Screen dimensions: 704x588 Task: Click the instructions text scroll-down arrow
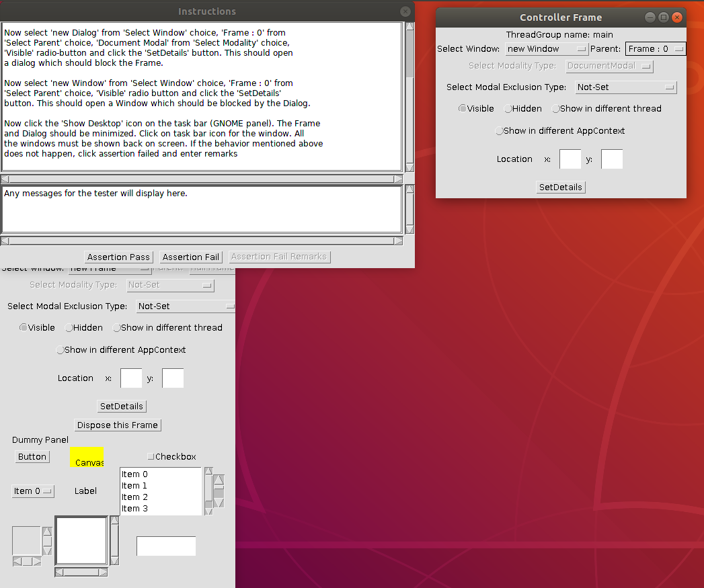(x=409, y=167)
